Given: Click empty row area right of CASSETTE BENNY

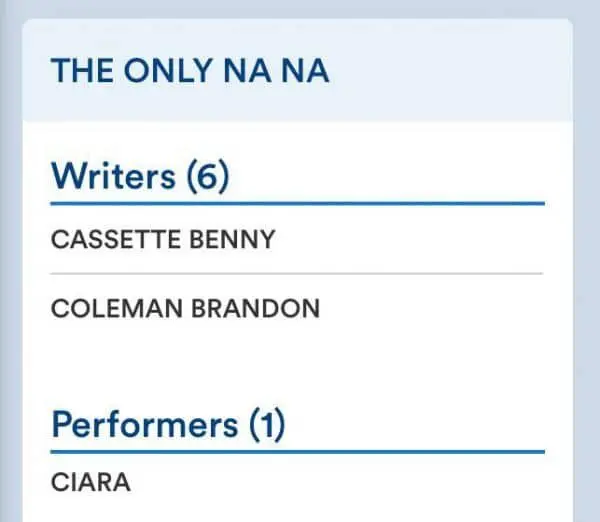Looking at the screenshot, I should (x=420, y=240).
